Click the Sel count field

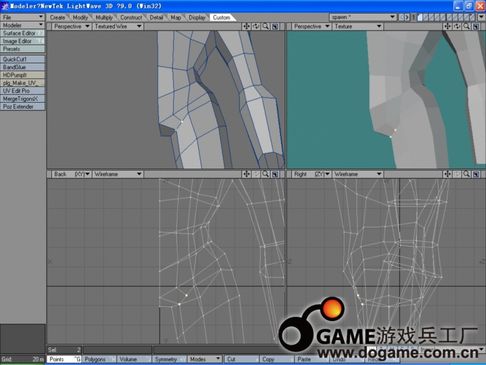coord(64,350)
